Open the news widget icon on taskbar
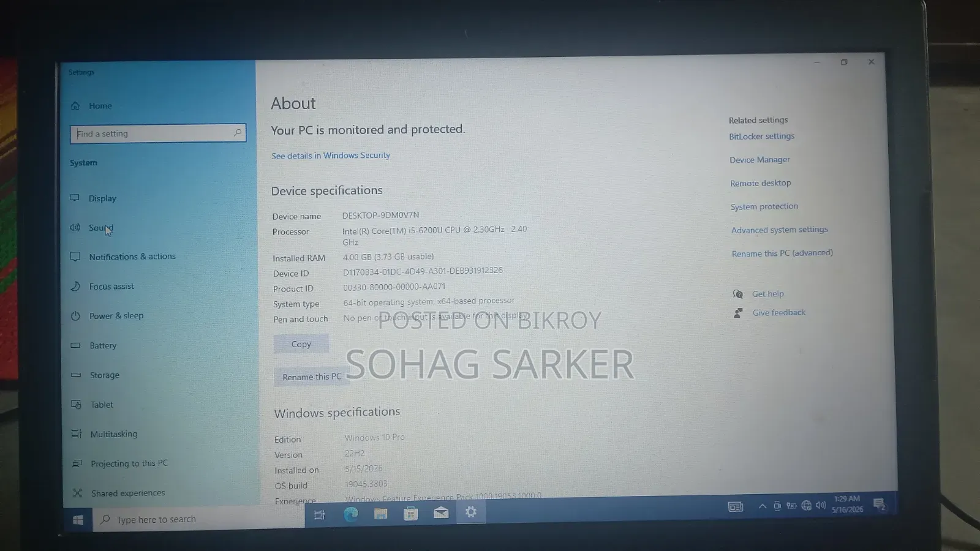The height and width of the screenshot is (551, 980). [736, 507]
